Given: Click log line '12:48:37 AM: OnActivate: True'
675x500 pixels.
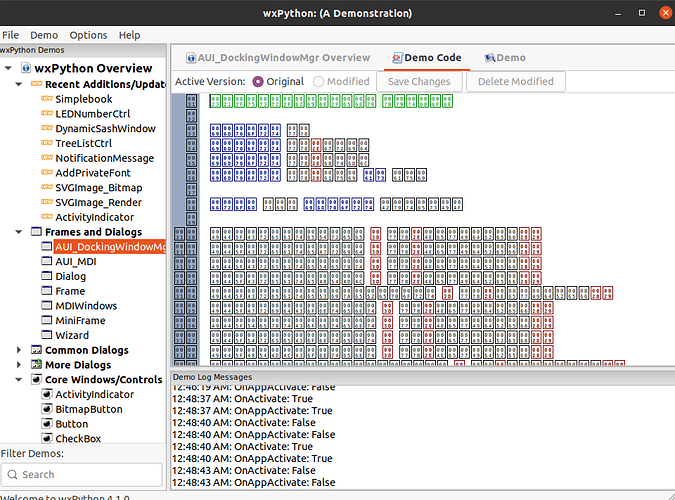Looking at the screenshot, I should click(x=242, y=398).
